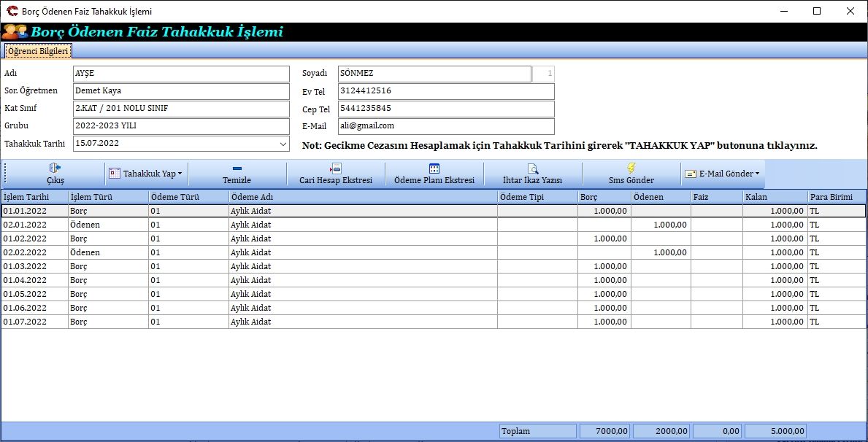Click the Kalan column header
This screenshot has width=868, height=442.
click(x=775, y=197)
